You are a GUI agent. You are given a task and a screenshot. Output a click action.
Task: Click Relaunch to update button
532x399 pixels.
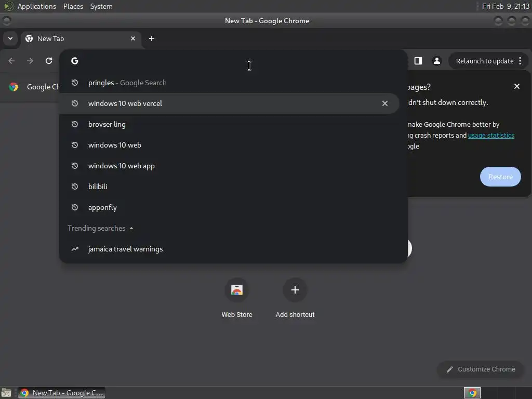pos(485,61)
